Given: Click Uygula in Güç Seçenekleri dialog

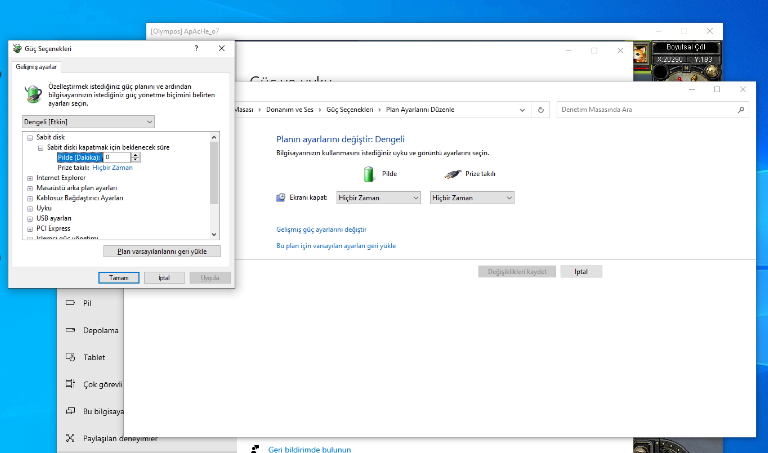Looking at the screenshot, I should pyautogui.click(x=210, y=278).
